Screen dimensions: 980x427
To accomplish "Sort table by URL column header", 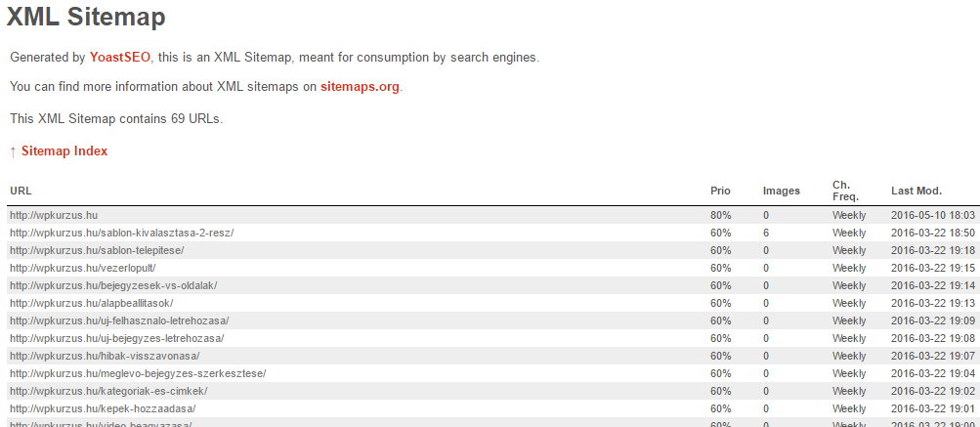I will pyautogui.click(x=21, y=191).
